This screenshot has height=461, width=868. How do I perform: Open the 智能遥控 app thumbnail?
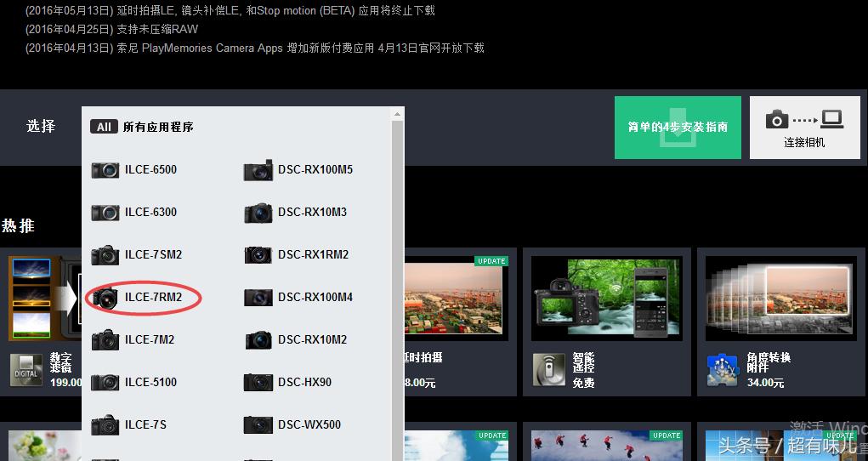pos(607,298)
